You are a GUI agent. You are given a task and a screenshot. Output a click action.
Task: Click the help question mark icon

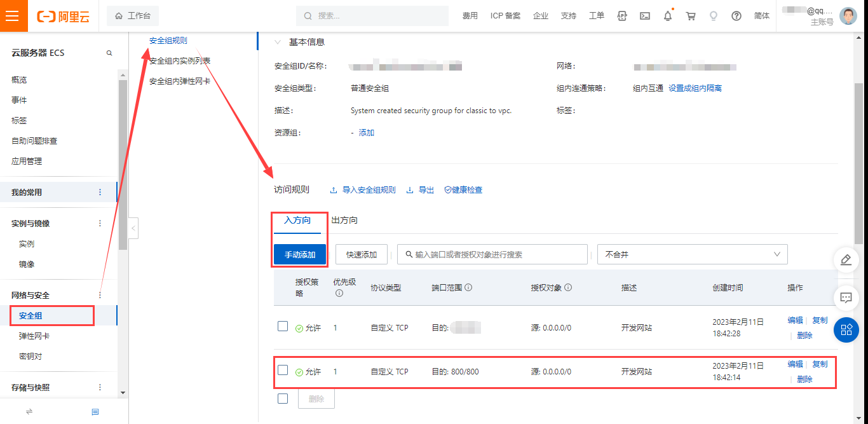(736, 16)
